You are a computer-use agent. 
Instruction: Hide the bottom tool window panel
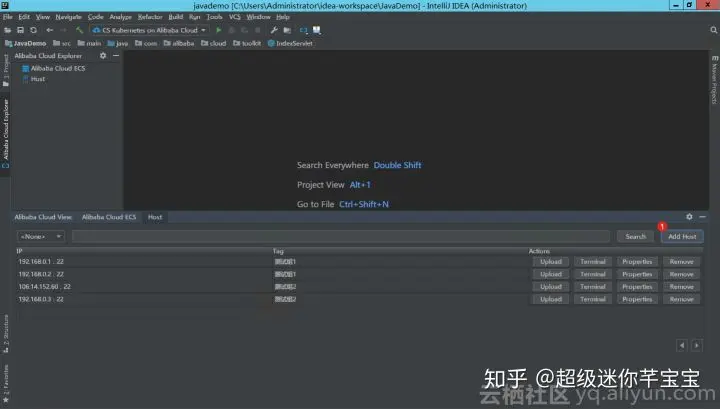[703, 217]
